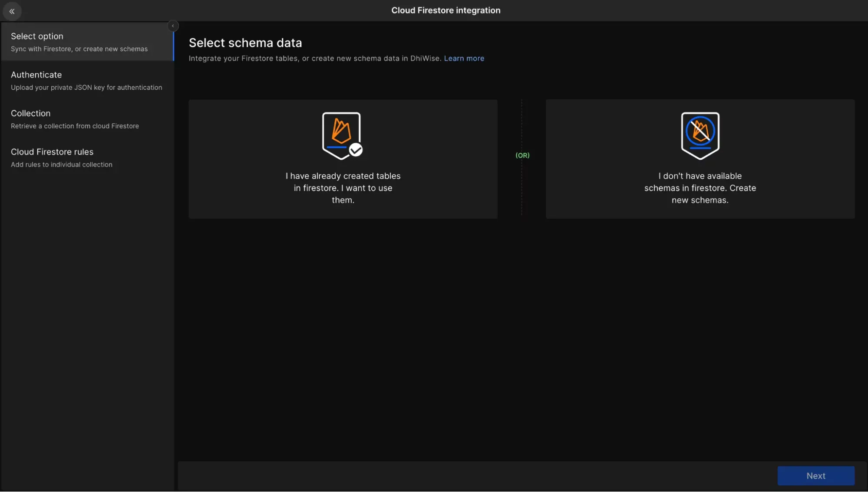The height and width of the screenshot is (492, 868).
Task: Click 'Add rules to individual collection' text
Action: point(61,165)
